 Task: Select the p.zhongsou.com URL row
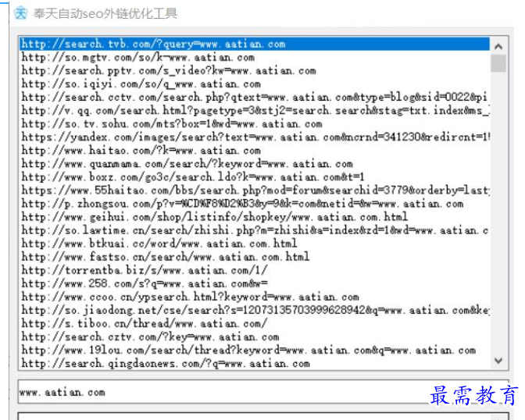click(255, 204)
